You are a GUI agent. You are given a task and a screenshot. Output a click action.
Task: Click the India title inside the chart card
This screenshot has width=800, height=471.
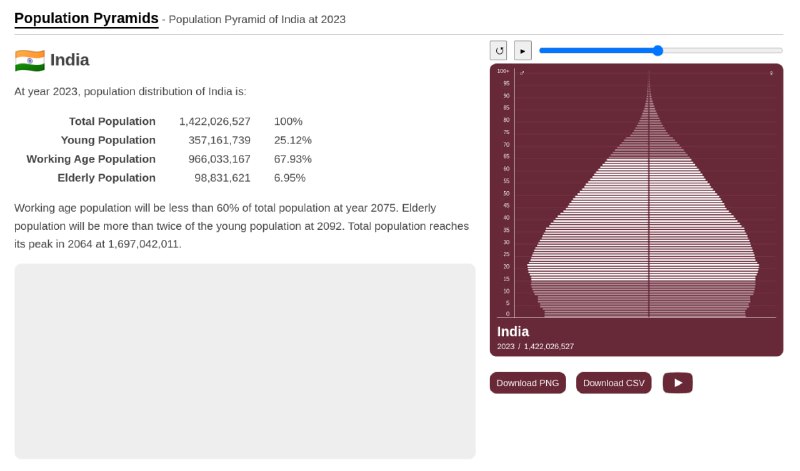513,331
